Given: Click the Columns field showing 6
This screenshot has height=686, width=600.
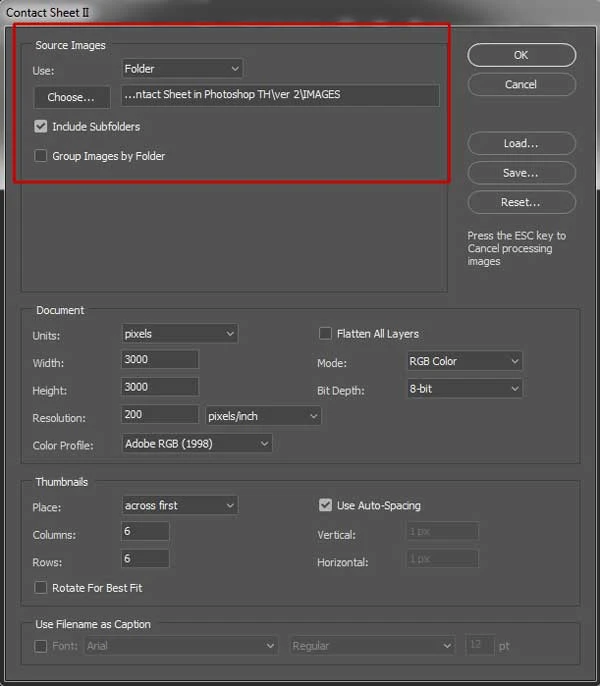Looking at the screenshot, I should point(145,532).
